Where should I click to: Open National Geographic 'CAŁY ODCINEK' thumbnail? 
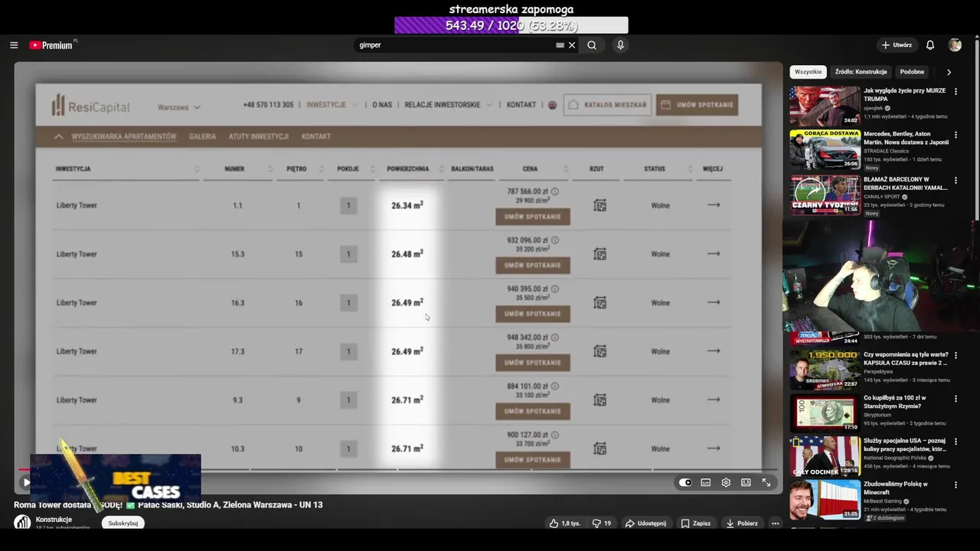click(x=825, y=456)
